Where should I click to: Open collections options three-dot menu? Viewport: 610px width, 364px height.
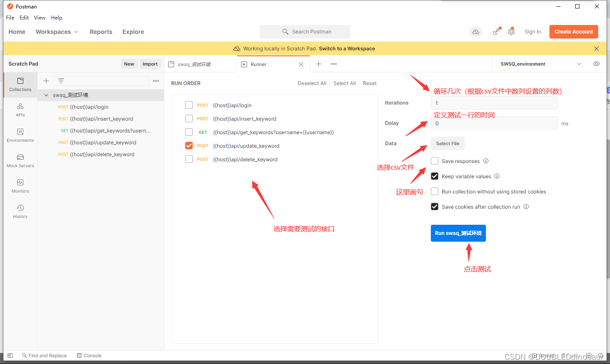click(x=156, y=81)
